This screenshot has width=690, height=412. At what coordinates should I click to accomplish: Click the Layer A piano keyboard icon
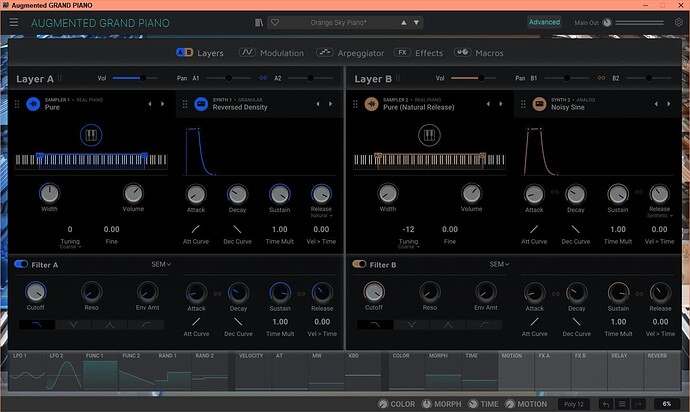(91, 135)
